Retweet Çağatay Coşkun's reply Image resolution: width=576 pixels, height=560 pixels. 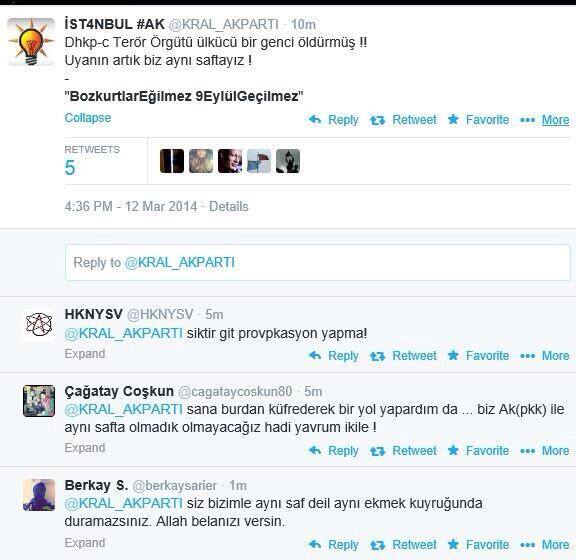(x=403, y=450)
